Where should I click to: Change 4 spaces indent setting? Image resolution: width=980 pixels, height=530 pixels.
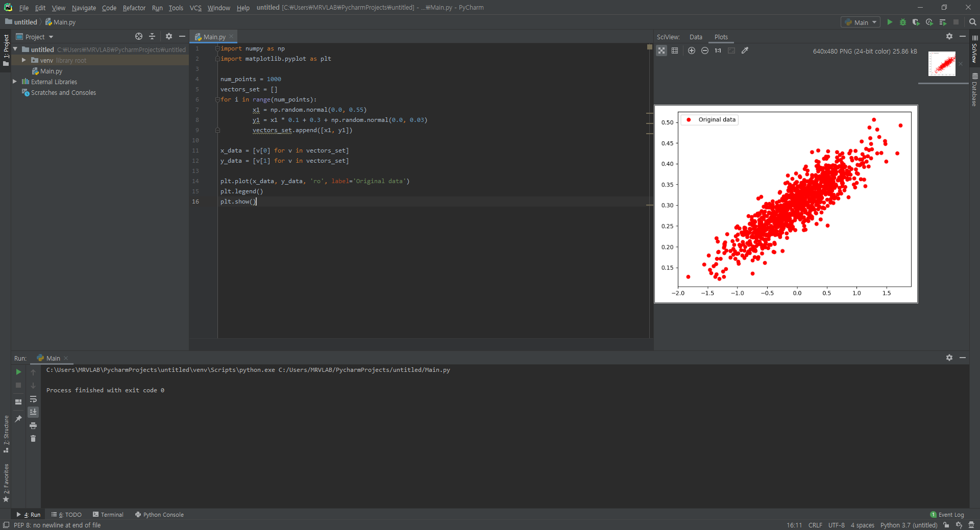tap(862, 525)
